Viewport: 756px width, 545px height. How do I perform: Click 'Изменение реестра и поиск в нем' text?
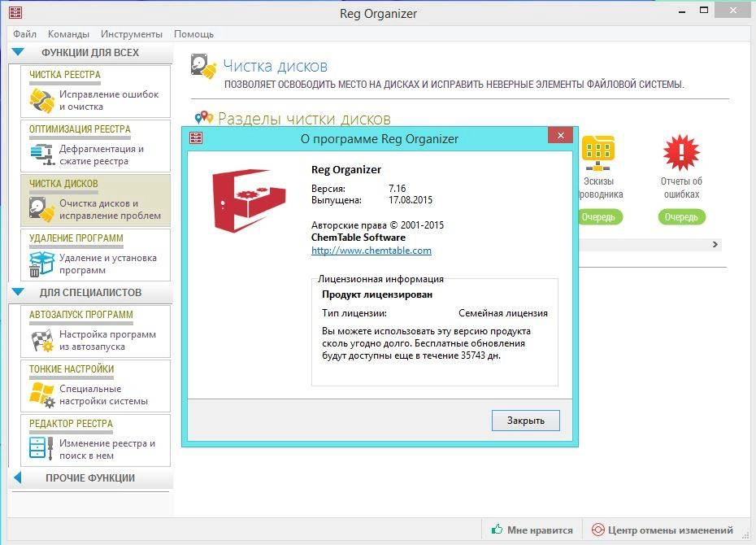point(107,449)
